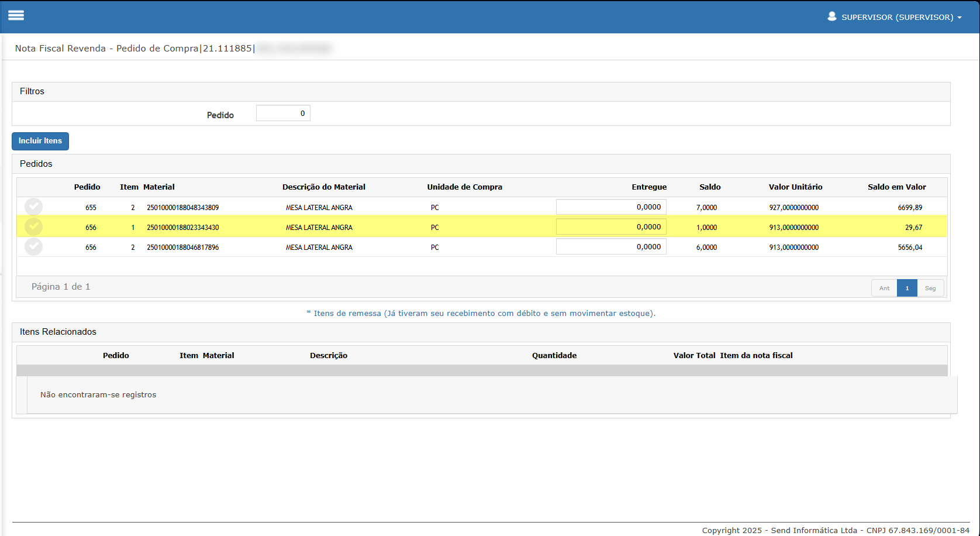Click the Descrição do Material column header

click(324, 187)
